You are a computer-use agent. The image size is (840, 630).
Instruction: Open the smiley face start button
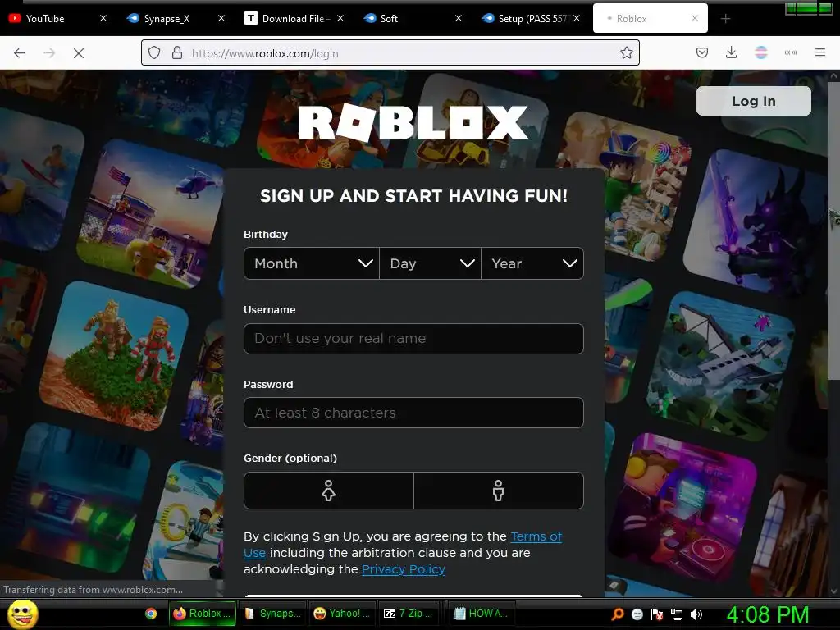click(x=22, y=614)
